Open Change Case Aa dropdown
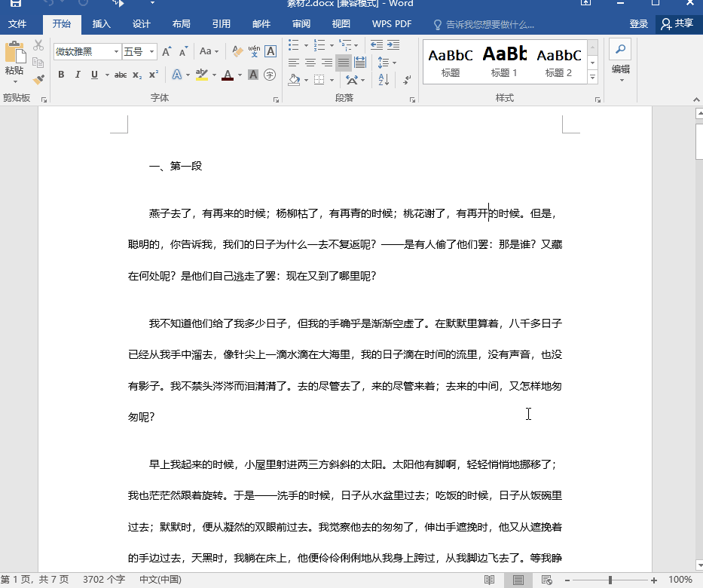 [x=209, y=51]
